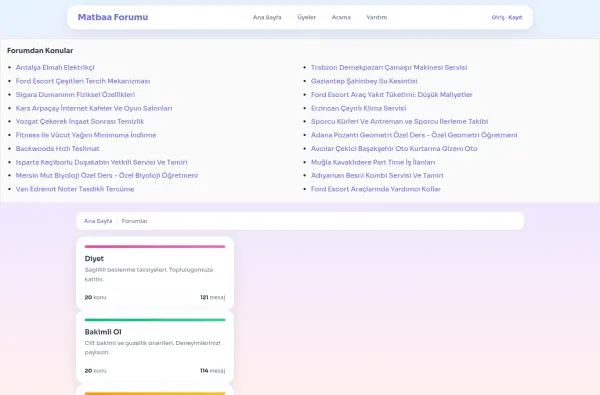Open Adana Pozantı Geometri Özel Ders topic
The image size is (600, 395).
(414, 135)
